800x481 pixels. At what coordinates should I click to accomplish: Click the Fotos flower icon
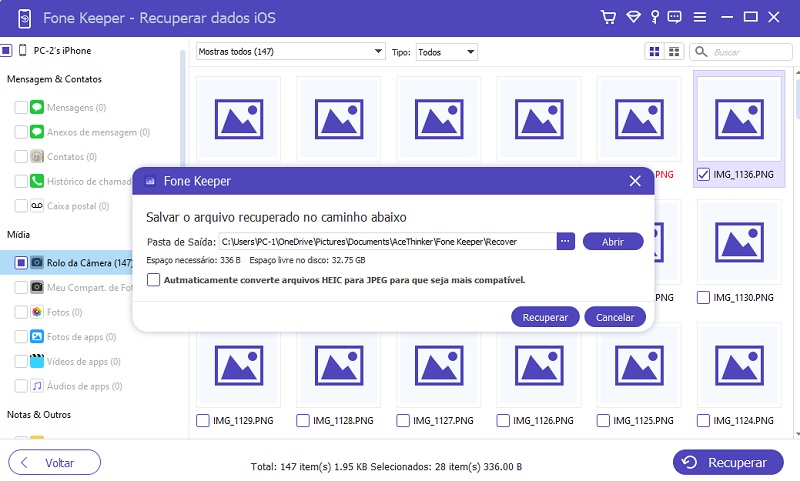37,312
